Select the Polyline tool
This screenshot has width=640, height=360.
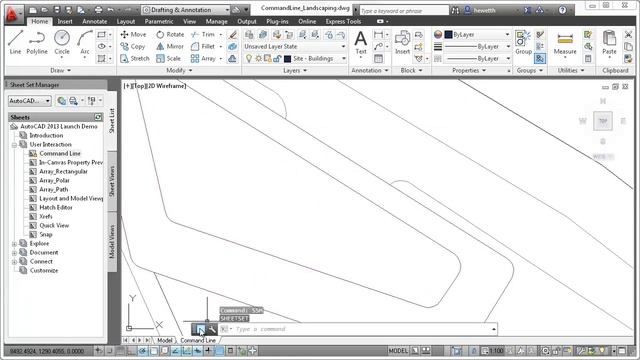[37, 42]
